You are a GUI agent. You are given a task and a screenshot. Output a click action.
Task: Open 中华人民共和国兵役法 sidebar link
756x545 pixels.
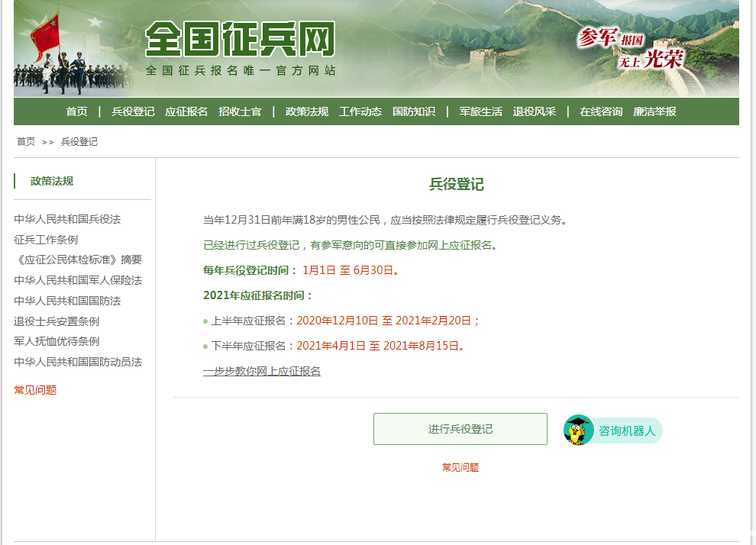click(x=67, y=219)
